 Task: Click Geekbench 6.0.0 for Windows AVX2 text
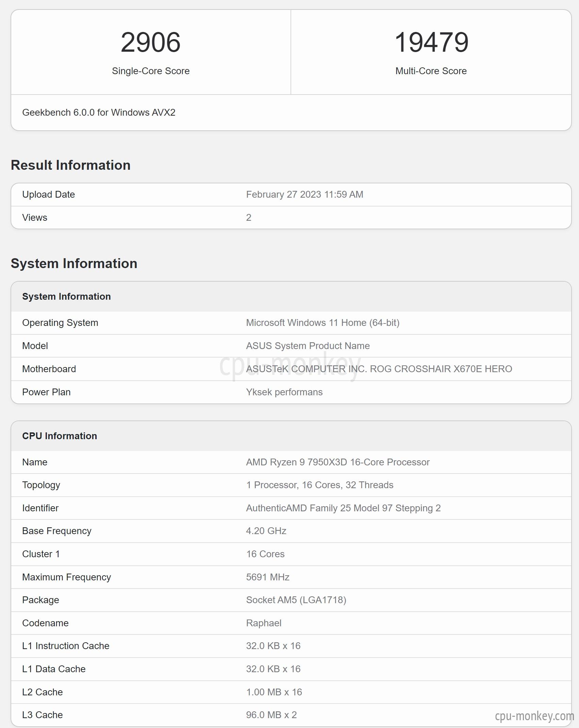tap(99, 112)
